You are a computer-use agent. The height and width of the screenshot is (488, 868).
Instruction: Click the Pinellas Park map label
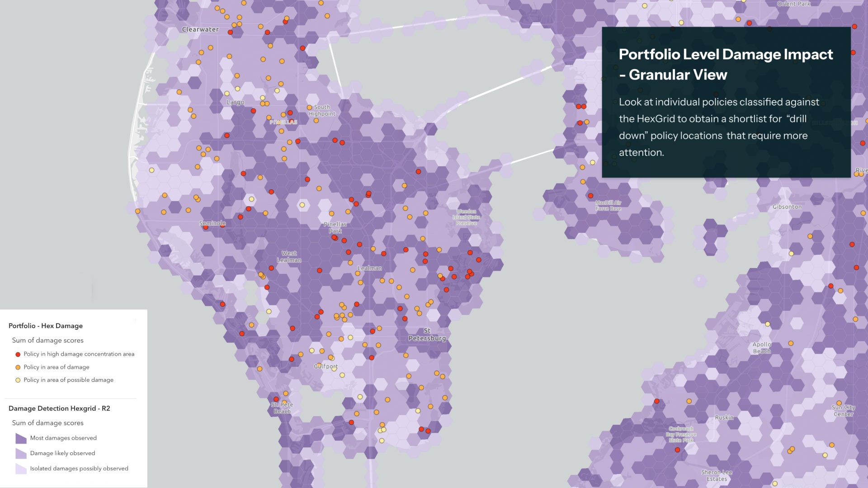click(x=335, y=228)
